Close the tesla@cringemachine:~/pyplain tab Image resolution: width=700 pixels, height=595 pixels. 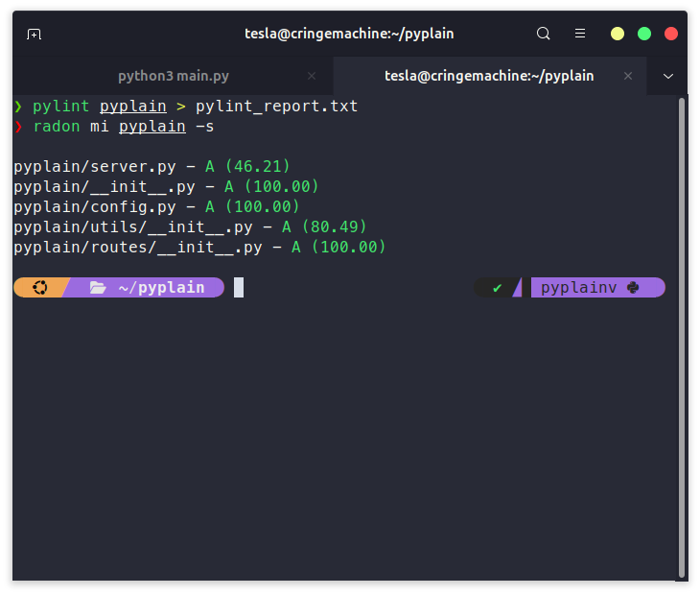(x=630, y=76)
